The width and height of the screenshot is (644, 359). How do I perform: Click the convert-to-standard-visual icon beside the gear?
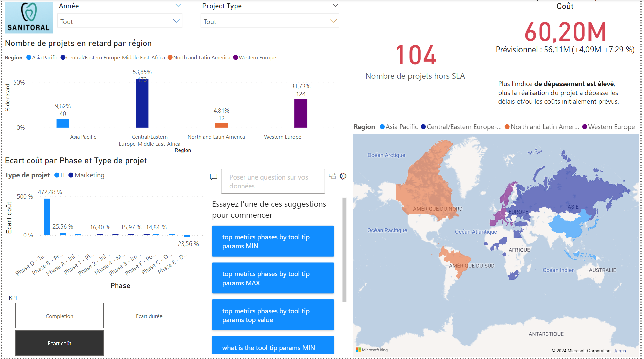[x=332, y=176]
